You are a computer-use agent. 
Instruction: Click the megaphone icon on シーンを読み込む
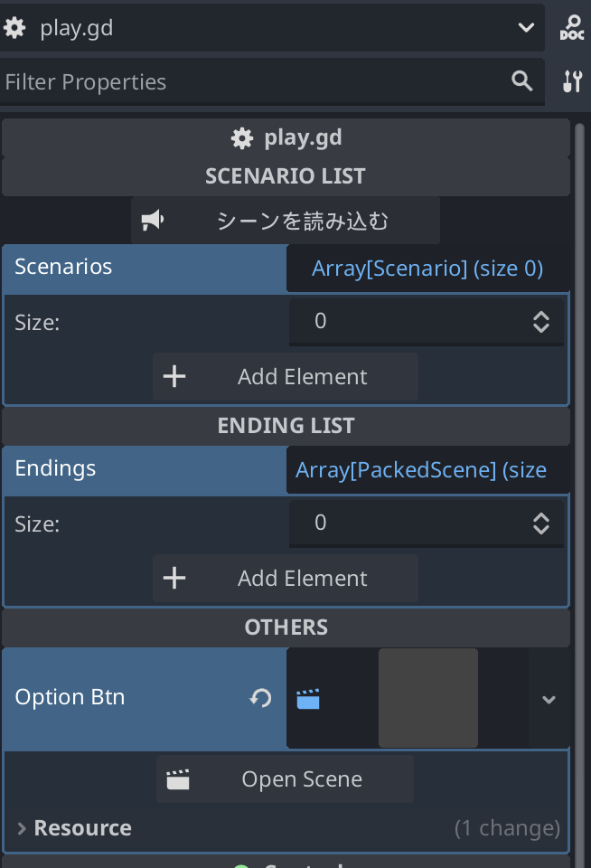pos(153,221)
